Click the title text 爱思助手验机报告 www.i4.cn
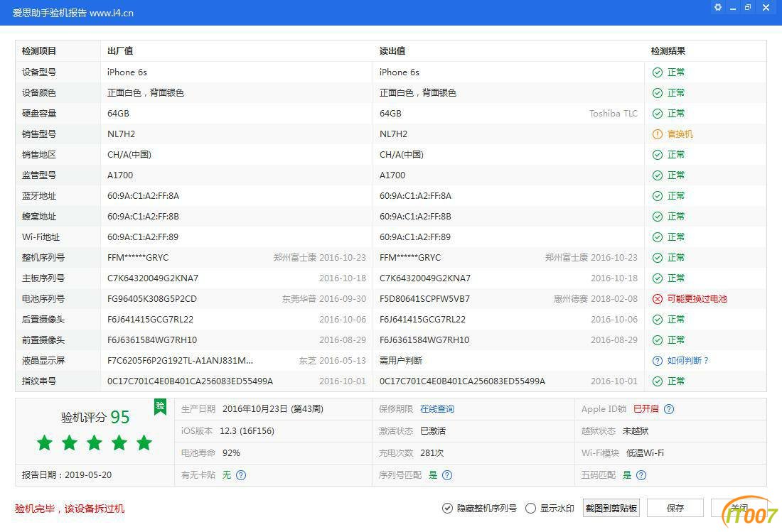The image size is (782, 532). point(73,13)
